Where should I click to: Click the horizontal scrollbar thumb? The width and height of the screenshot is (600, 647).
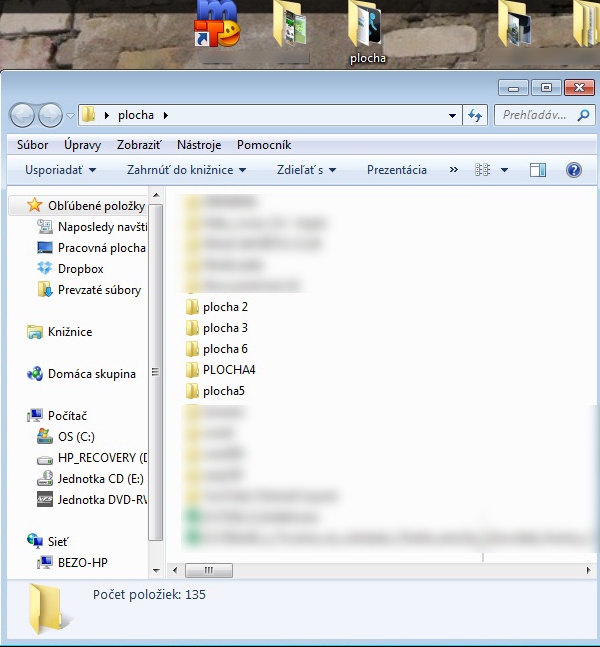coord(209,570)
